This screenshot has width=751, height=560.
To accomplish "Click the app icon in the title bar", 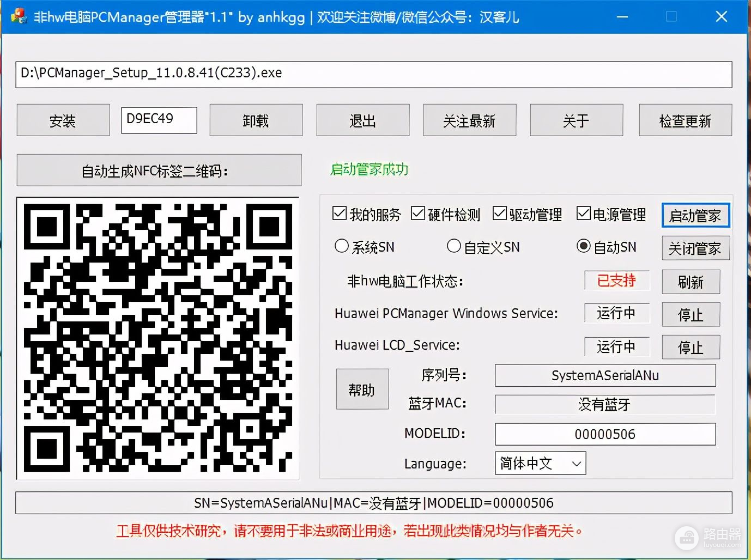I will point(19,16).
